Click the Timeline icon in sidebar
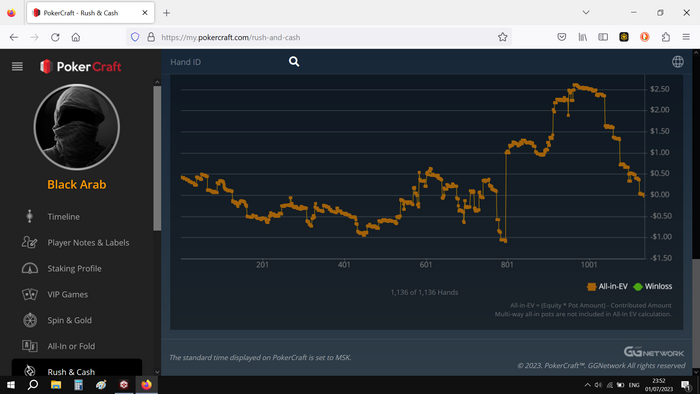This screenshot has height=394, width=700. [29, 216]
